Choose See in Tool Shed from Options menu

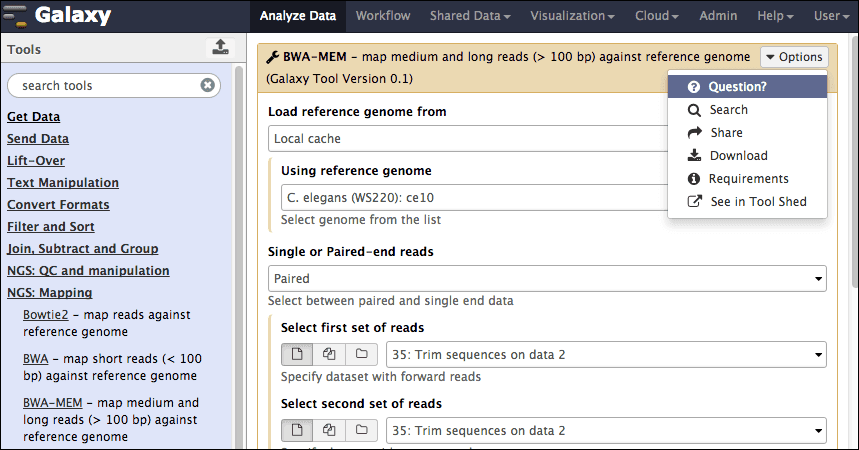click(747, 202)
